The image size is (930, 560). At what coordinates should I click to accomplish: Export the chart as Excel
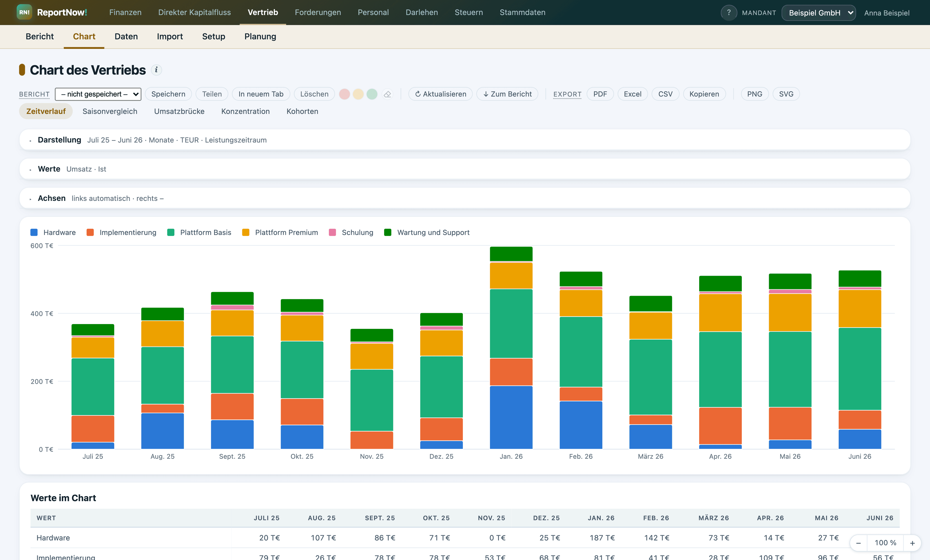pos(633,94)
